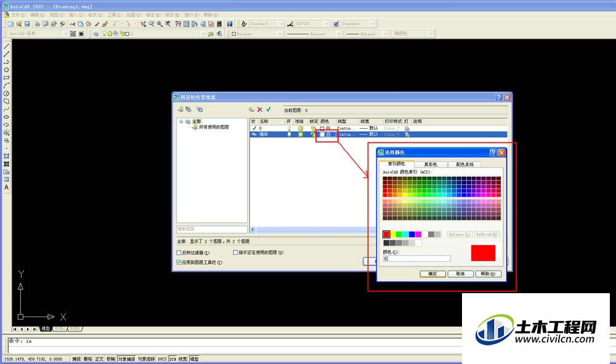Click the QuickCalc calculator icon
This screenshot has height=364, width=616.
[219, 24]
